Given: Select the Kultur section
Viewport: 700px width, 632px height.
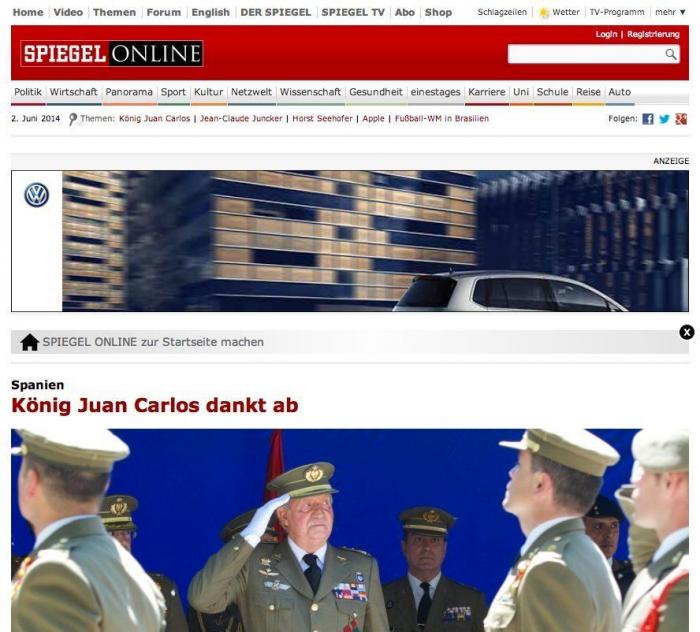Looking at the screenshot, I should click(x=208, y=92).
